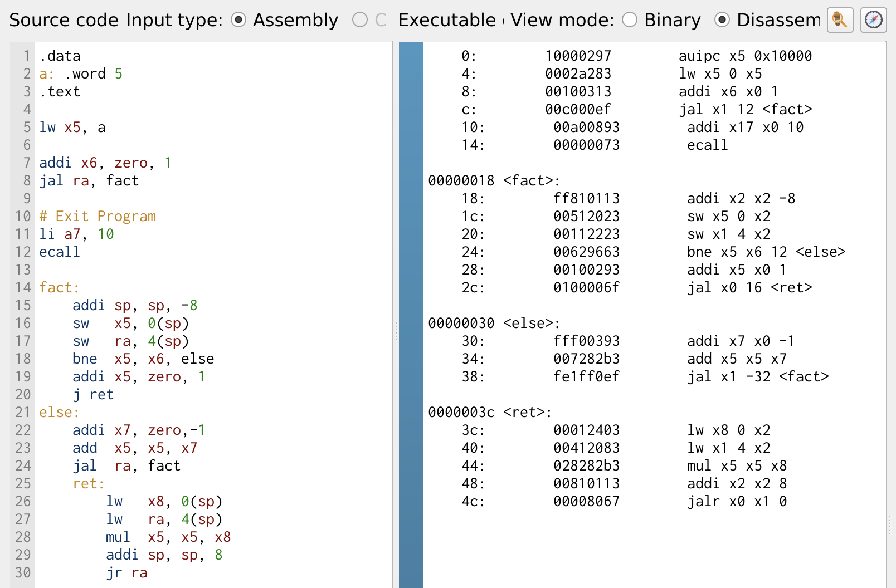
Task: Click 'auipc x5 0x10000' in the disassembly
Action: click(746, 56)
